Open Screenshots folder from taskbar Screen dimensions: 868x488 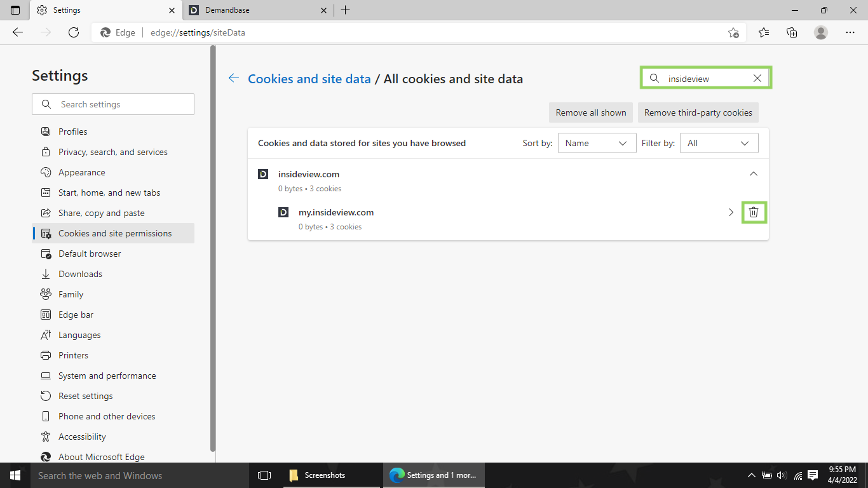(330, 475)
